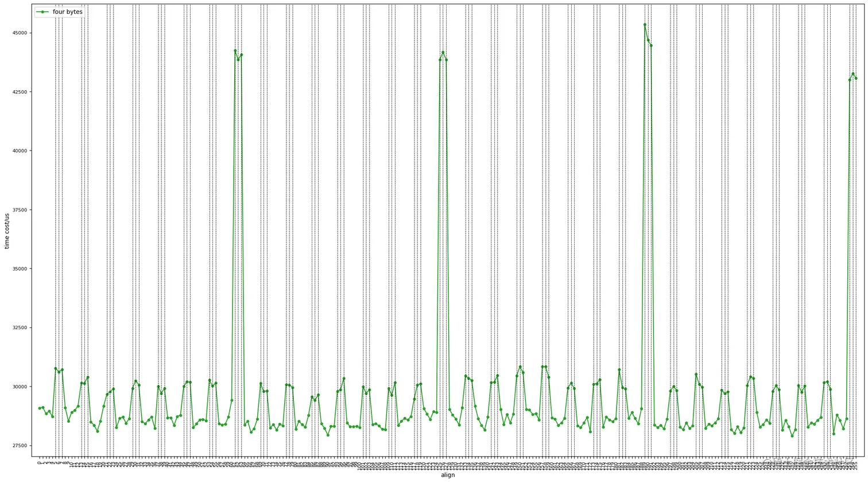
Task: Click the leftmost tall spike near 44000
Action: (x=235, y=52)
